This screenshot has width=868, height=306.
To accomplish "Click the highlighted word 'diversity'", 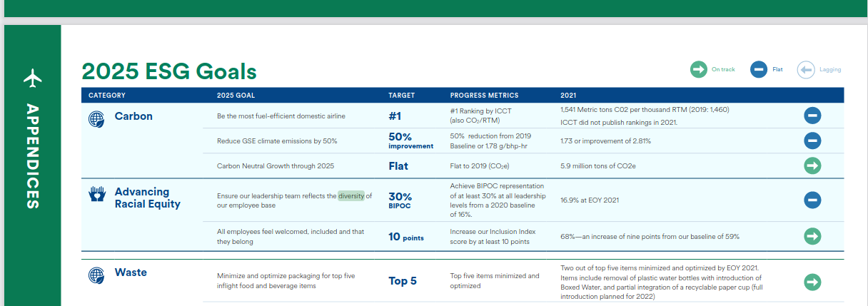I will coord(351,195).
